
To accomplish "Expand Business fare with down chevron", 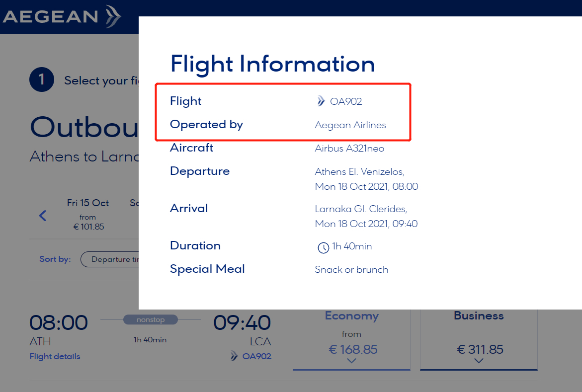I will [x=479, y=361].
